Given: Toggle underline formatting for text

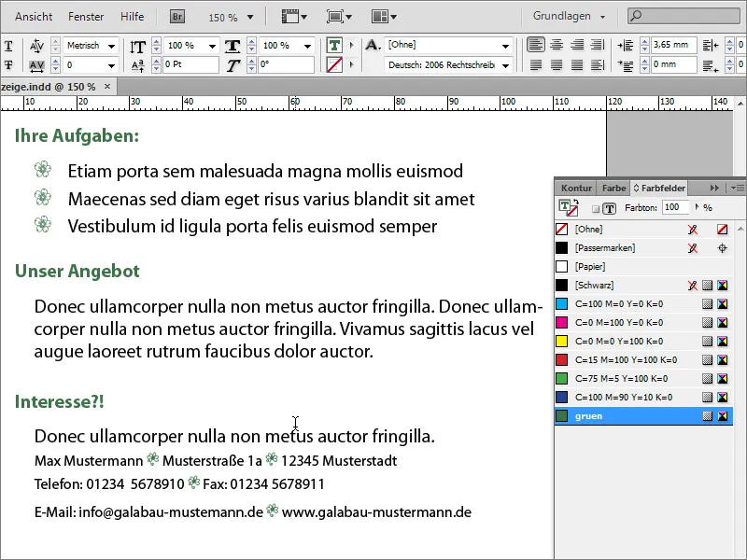Looking at the screenshot, I should [x=9, y=46].
